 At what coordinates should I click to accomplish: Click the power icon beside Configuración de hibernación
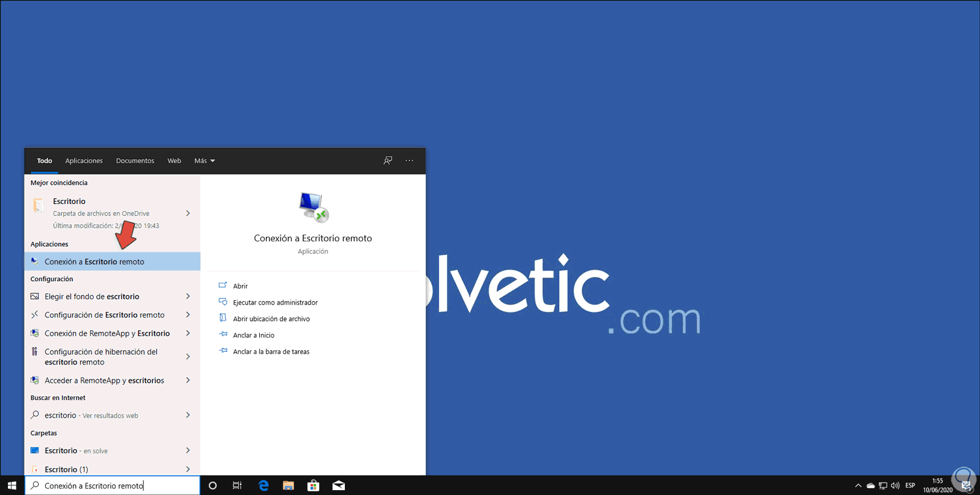coord(35,352)
